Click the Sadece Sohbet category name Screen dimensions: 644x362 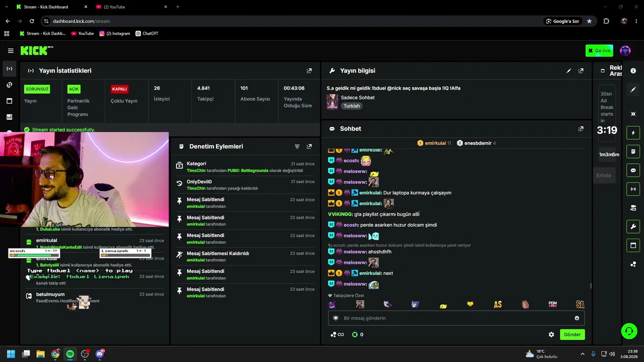(358, 98)
